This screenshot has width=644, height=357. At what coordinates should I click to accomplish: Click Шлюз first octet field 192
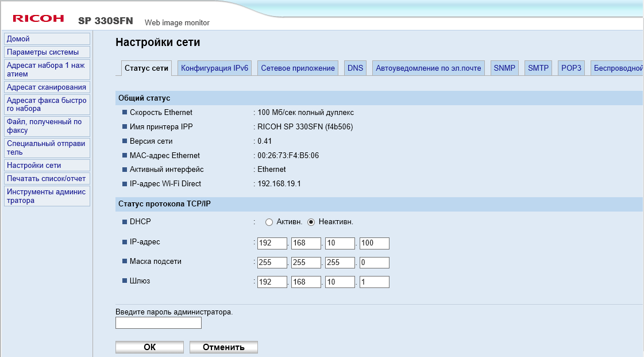pyautogui.click(x=272, y=282)
